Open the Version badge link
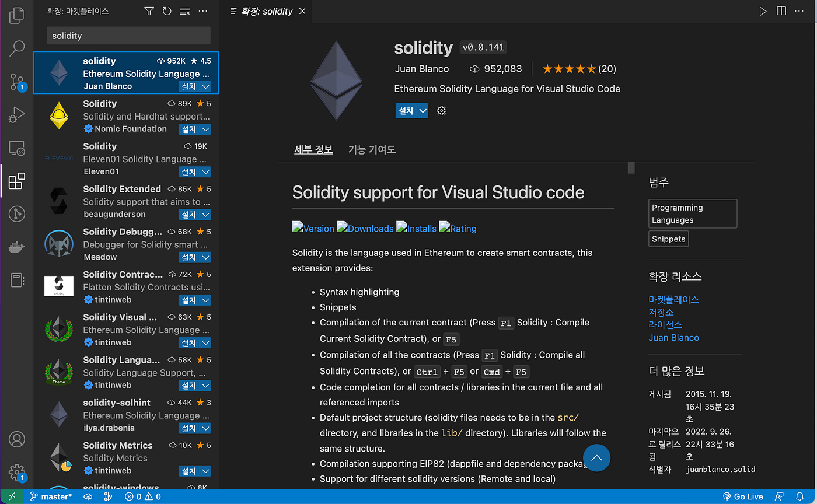817x504 pixels. click(313, 228)
